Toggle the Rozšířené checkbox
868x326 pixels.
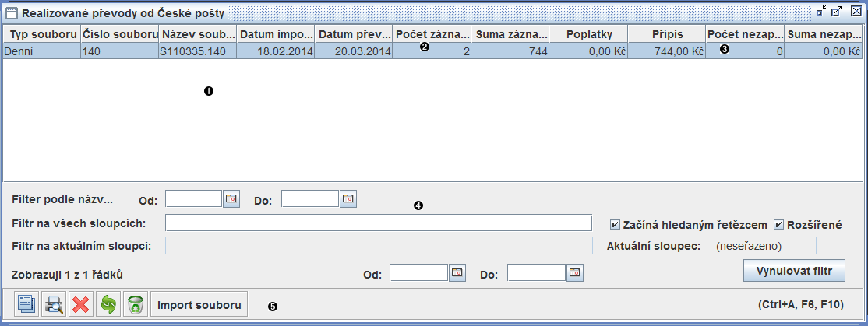(x=779, y=225)
